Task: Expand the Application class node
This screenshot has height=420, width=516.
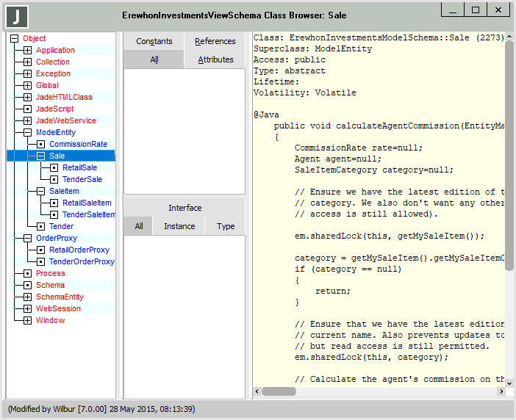Action: 27,51
